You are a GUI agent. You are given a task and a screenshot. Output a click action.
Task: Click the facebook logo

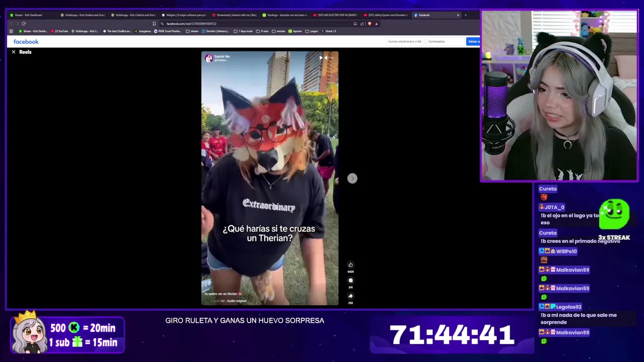point(26,42)
